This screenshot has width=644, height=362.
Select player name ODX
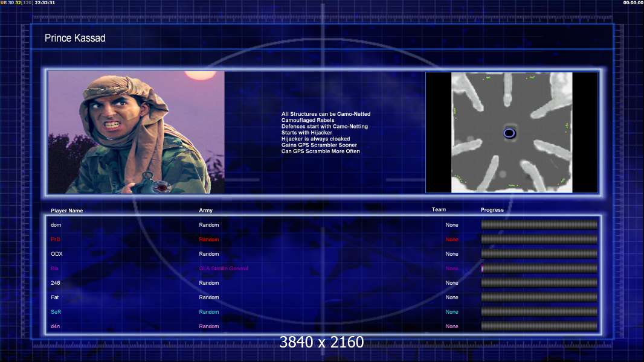[x=57, y=254]
